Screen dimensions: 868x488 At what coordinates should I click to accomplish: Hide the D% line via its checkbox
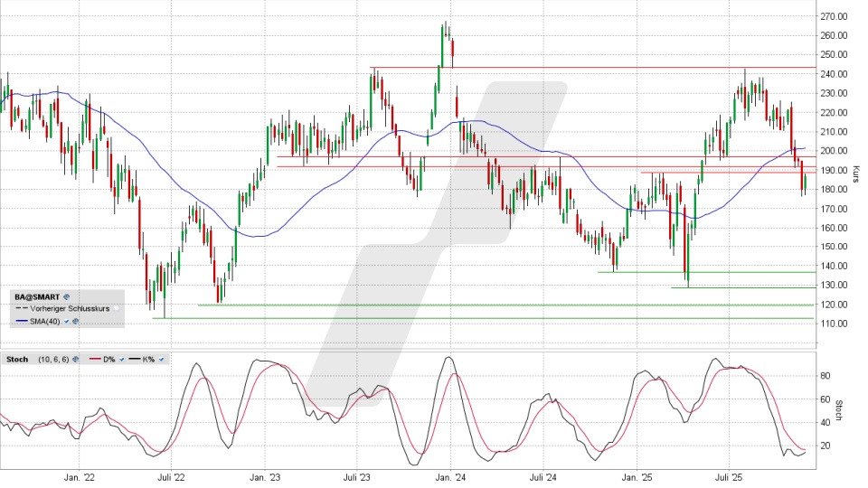[121, 360]
